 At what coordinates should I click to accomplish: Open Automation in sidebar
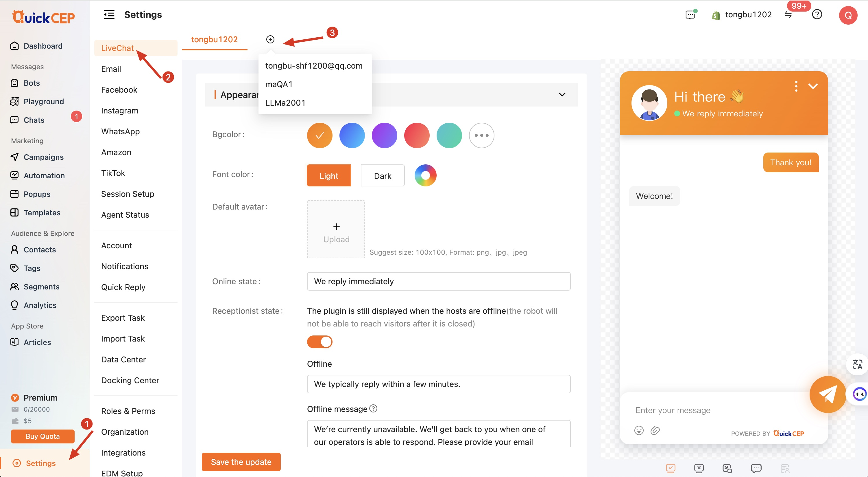44,176
